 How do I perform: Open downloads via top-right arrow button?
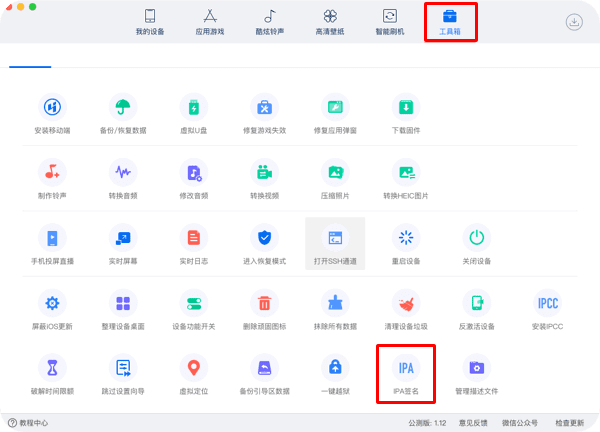click(x=574, y=22)
